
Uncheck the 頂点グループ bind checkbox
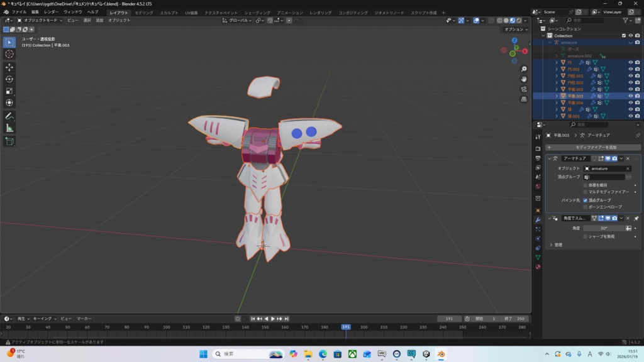click(x=586, y=200)
